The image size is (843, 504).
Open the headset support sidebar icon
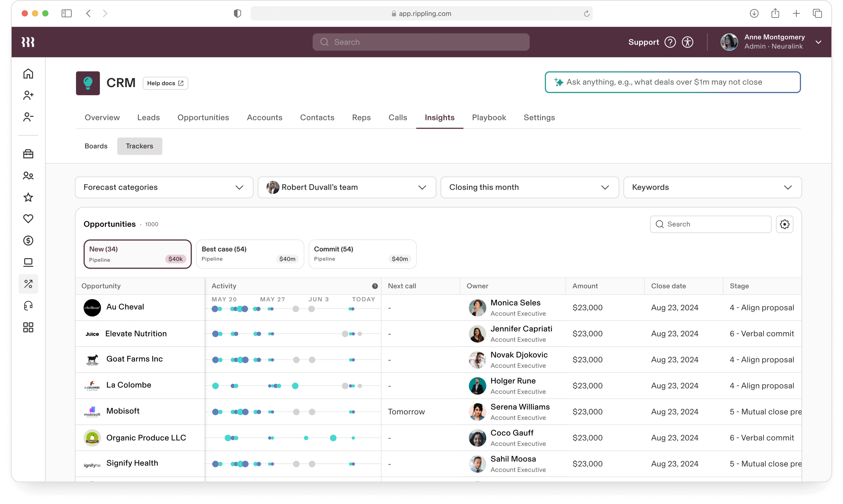[x=28, y=306]
